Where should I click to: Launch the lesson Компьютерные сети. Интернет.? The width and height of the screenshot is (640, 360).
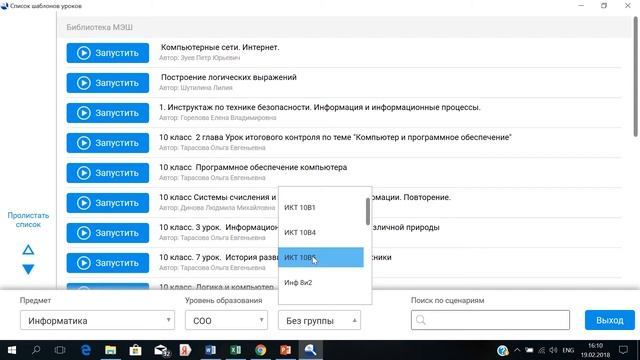coord(108,53)
